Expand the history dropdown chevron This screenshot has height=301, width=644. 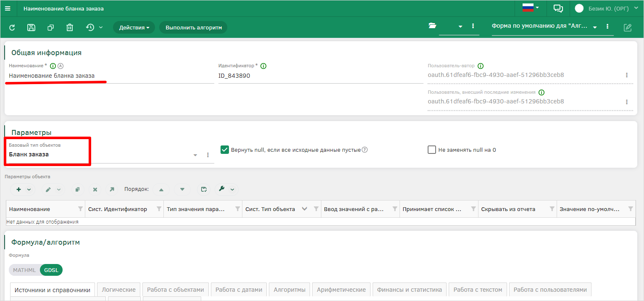click(x=101, y=27)
